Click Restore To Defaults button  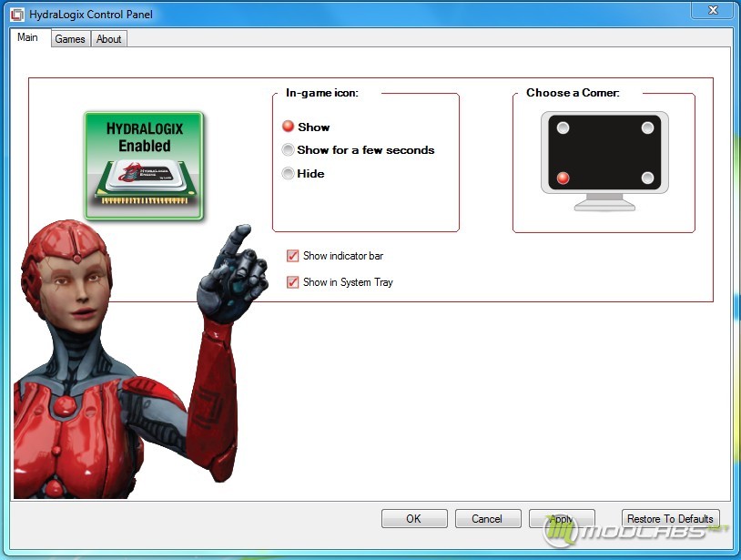point(671,519)
